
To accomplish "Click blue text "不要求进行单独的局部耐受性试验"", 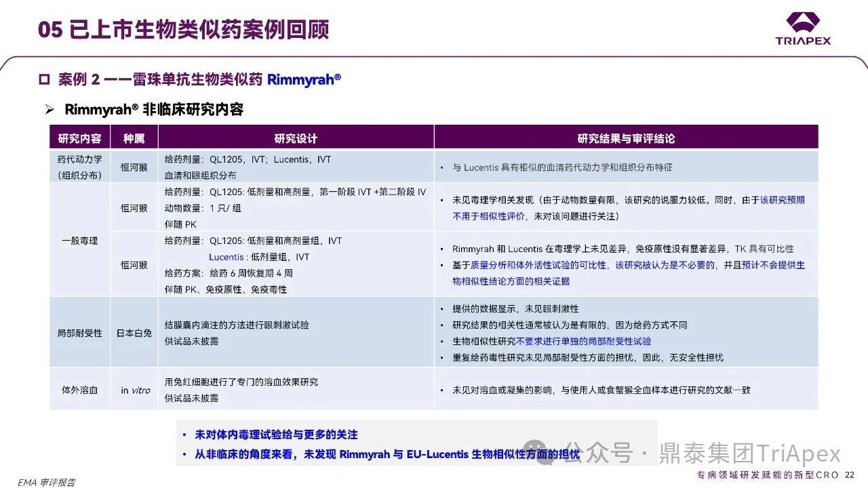I will pos(584,341).
